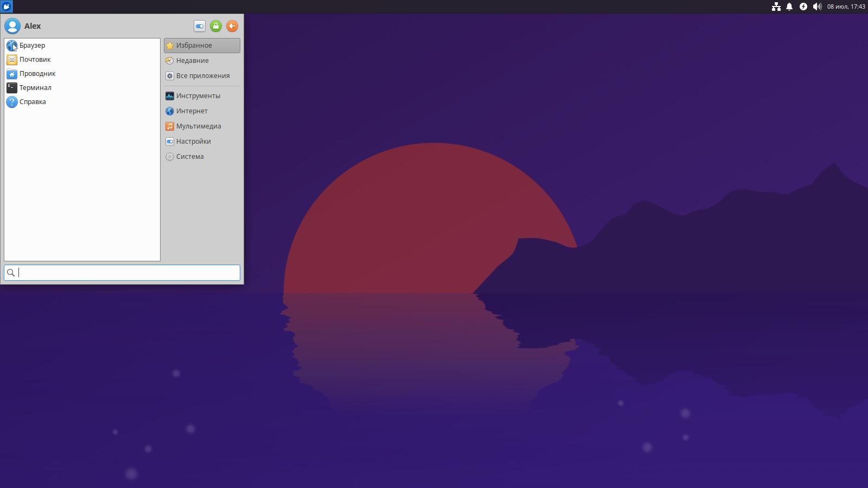Open Проводник file manager
The height and width of the screenshot is (488, 868).
click(82, 74)
